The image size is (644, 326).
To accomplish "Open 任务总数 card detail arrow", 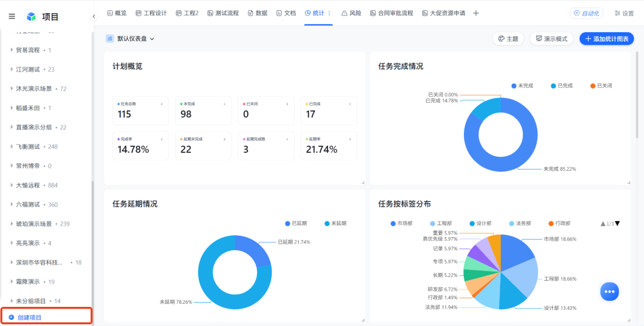I will [162, 104].
